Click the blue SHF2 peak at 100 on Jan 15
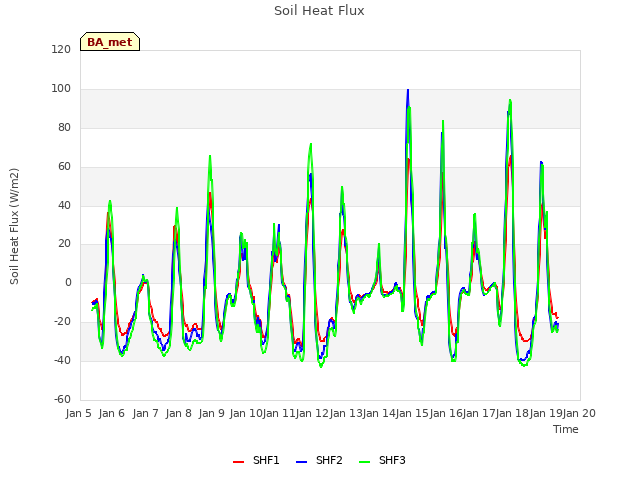The height and width of the screenshot is (480, 640). pyautogui.click(x=408, y=90)
